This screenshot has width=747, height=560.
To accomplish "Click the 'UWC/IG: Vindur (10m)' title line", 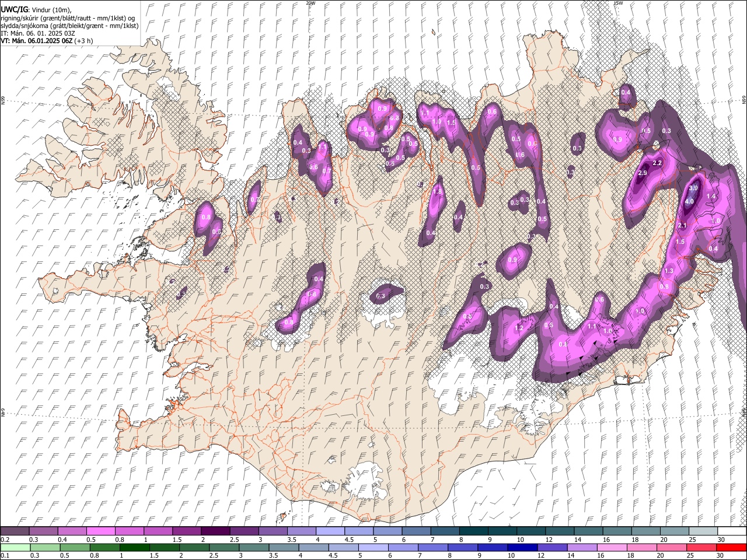I will click(x=36, y=10).
